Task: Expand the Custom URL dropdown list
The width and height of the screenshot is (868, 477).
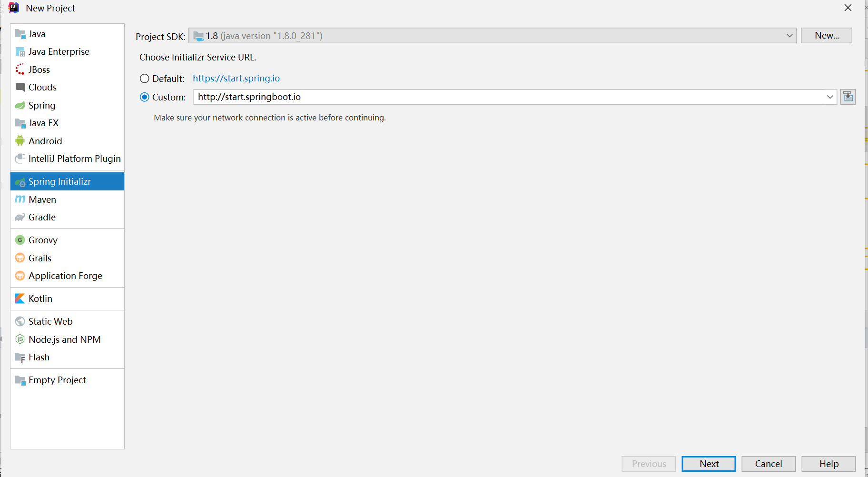Action: click(x=831, y=97)
